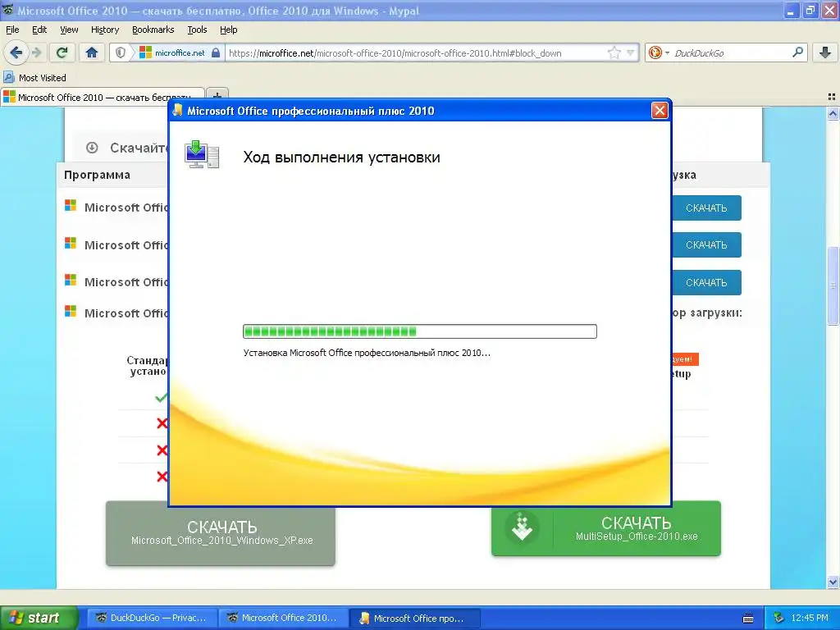Screen dimensions: 840x630
Task: Click the tracking protection shield icon
Action: [121, 52]
